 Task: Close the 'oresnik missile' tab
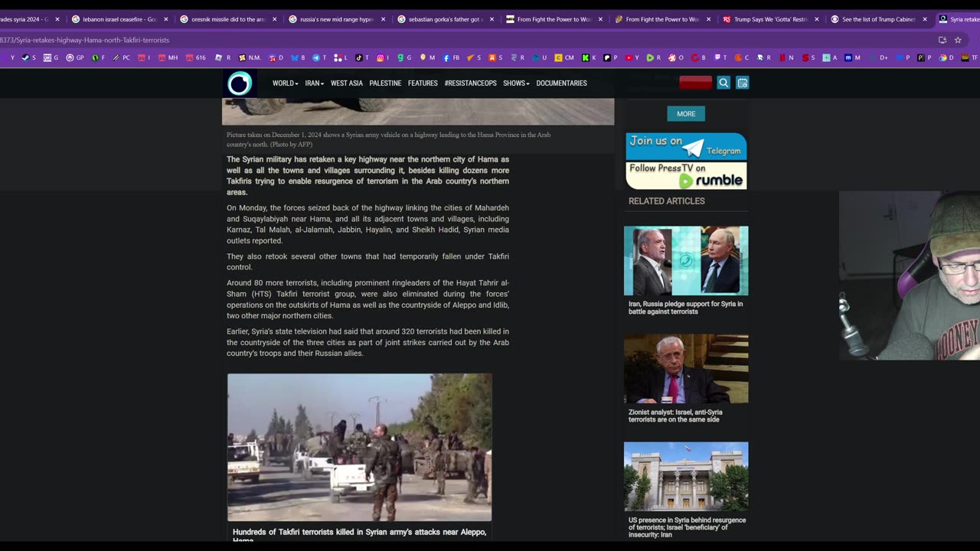tap(274, 19)
